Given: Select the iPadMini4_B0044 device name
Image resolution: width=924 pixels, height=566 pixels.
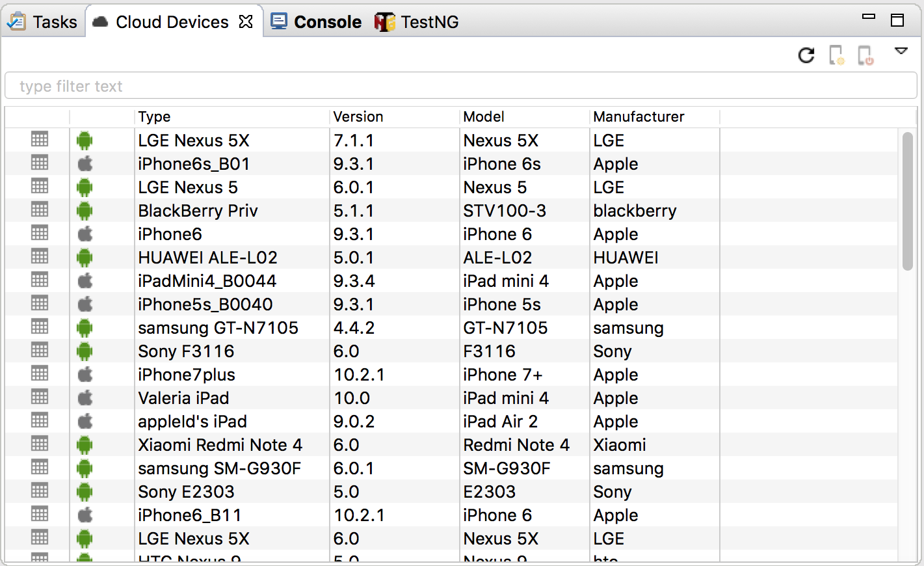Looking at the screenshot, I should [207, 281].
